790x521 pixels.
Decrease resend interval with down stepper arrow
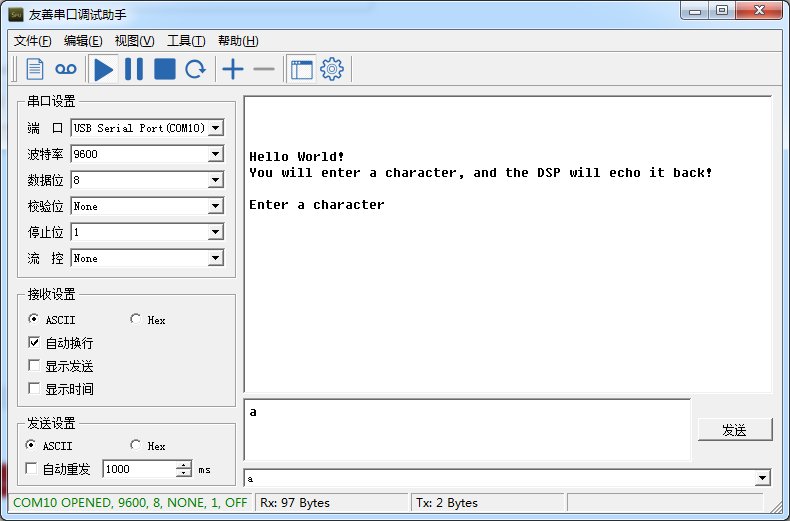(184, 473)
